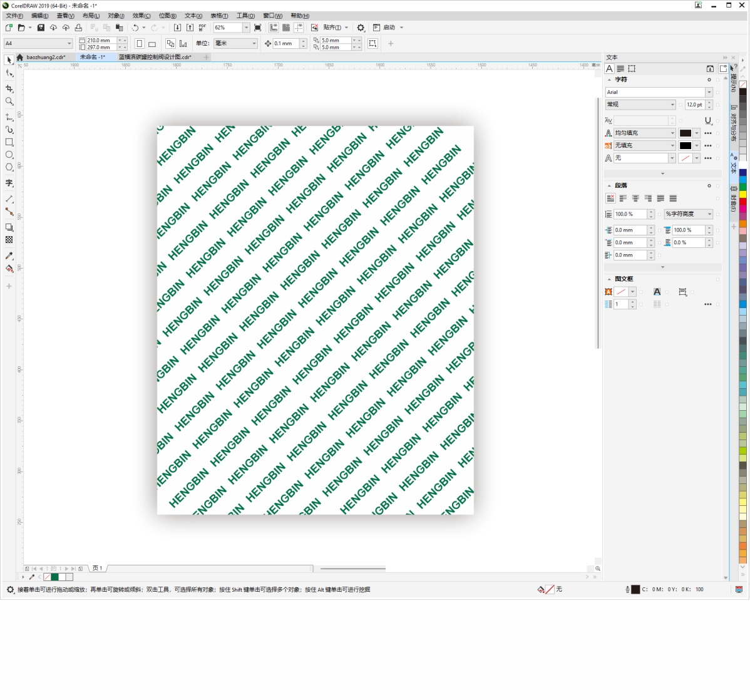
Task: Pick the yellow swatch in color palette
Action: point(743,195)
